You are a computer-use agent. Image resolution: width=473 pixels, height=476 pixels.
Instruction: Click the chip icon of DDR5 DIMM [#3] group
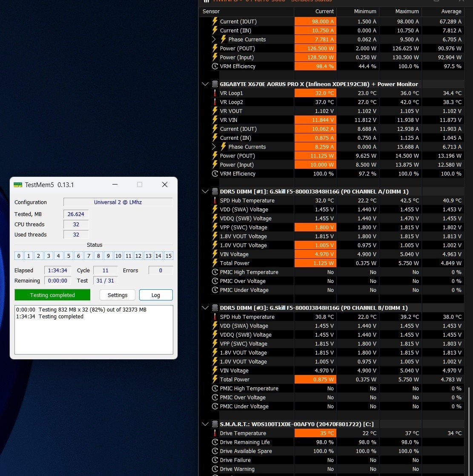pyautogui.click(x=215, y=308)
